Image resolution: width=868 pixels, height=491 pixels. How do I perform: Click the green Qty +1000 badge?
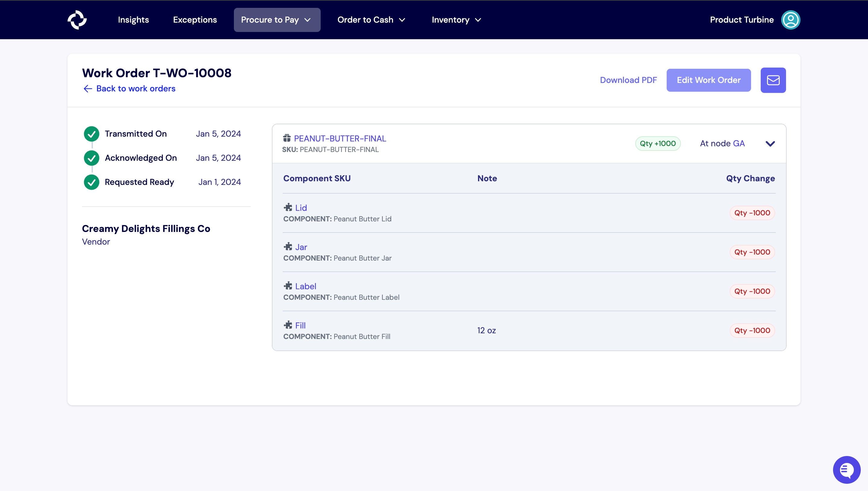tap(657, 144)
